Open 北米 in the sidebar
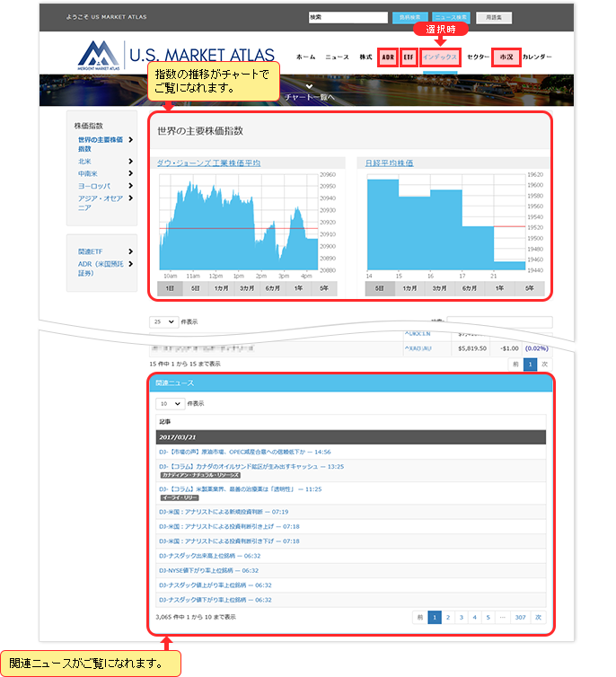616x677 pixels. (x=84, y=161)
